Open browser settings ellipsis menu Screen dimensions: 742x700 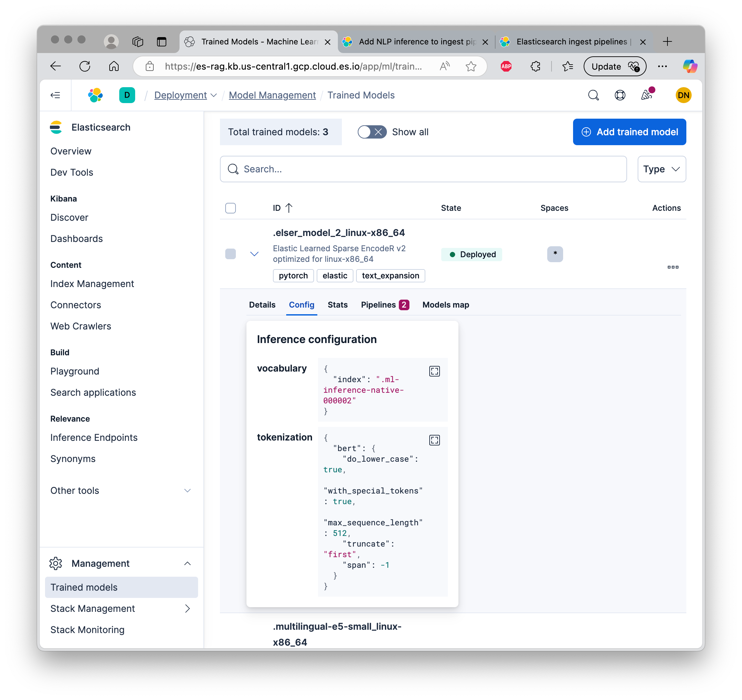click(662, 67)
